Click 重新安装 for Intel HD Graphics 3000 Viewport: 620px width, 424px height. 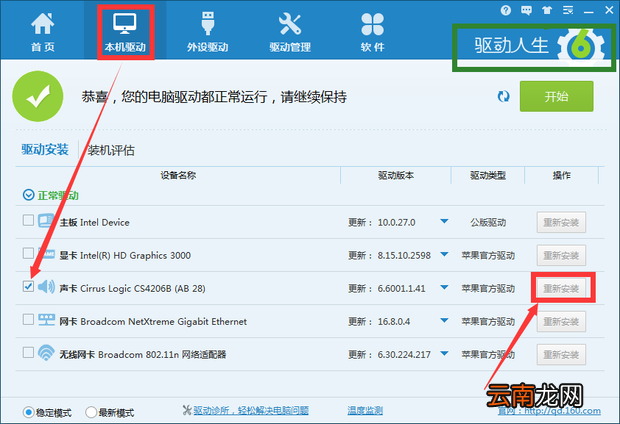pyautogui.click(x=561, y=255)
